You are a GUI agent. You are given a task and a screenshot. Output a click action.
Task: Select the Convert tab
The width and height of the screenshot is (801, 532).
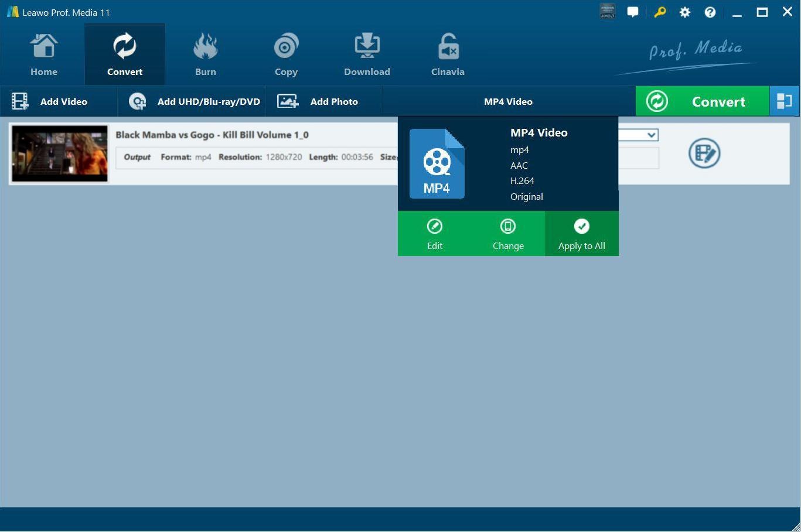[124, 55]
